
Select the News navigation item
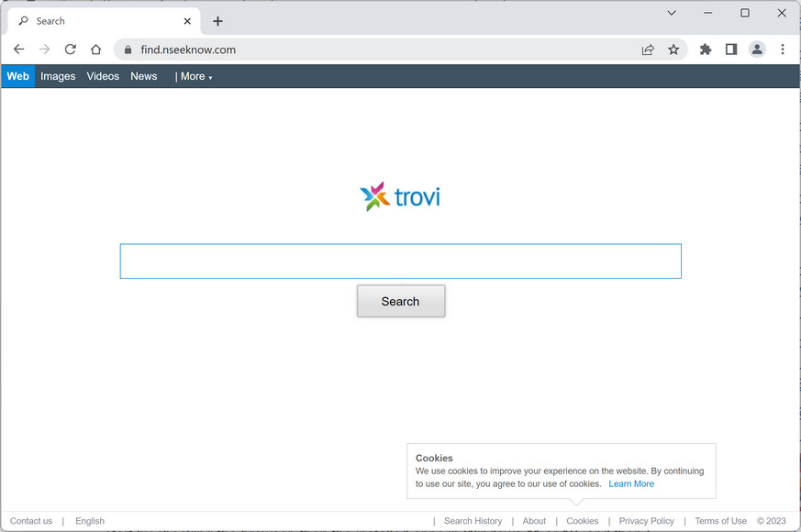(143, 76)
